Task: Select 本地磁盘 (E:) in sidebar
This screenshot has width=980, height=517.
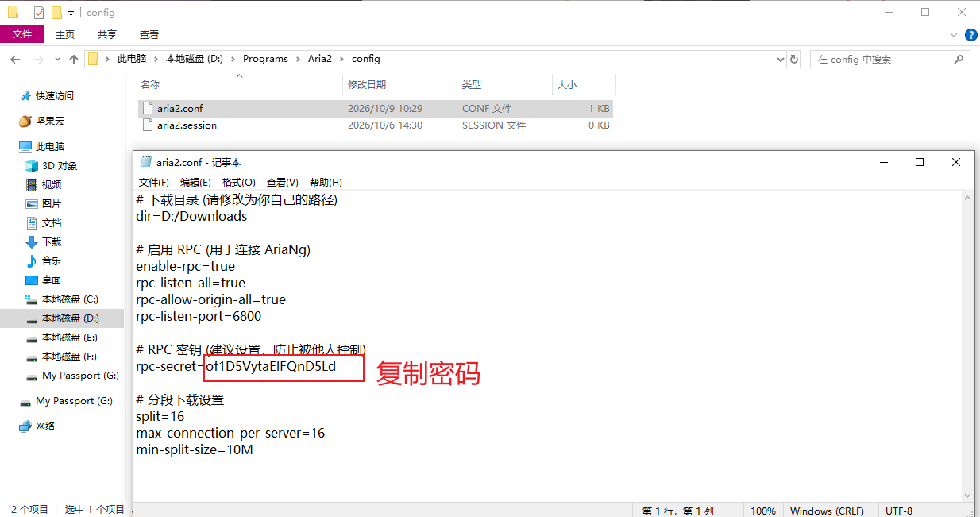Action: (x=69, y=338)
